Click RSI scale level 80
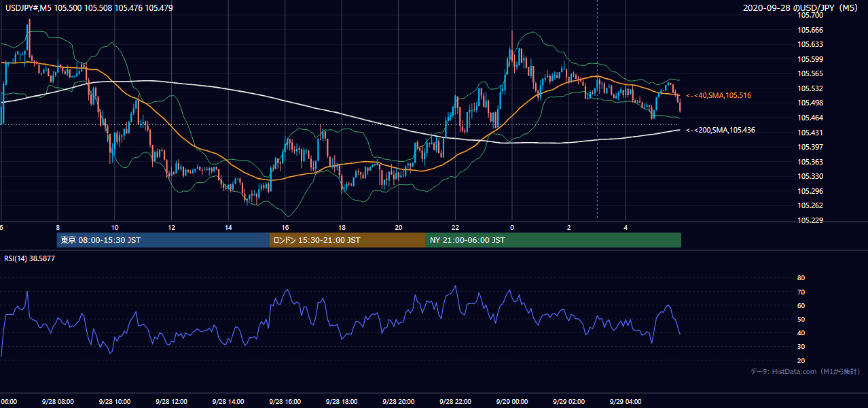The image size is (868, 408). click(801, 278)
